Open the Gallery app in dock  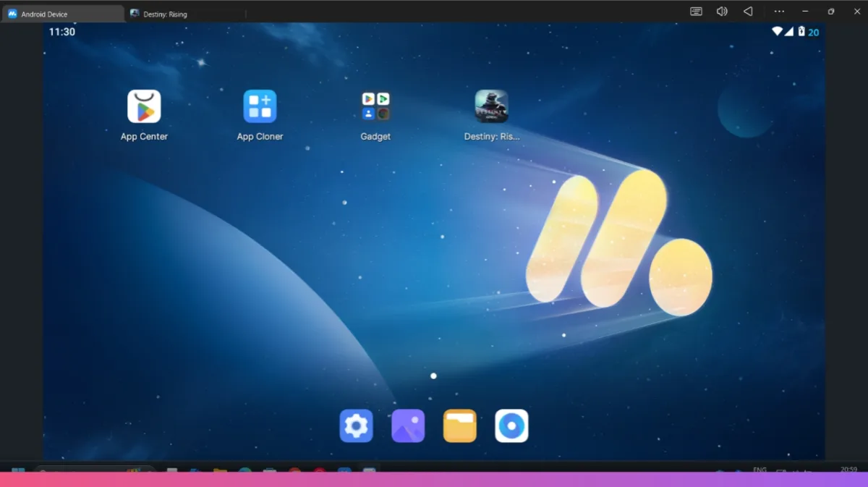click(408, 425)
